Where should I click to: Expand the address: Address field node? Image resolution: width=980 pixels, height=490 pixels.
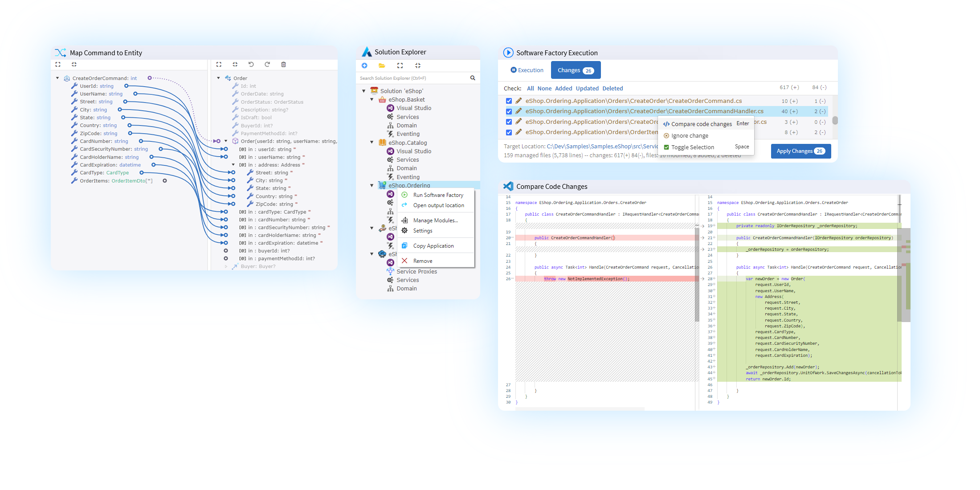[x=233, y=164]
